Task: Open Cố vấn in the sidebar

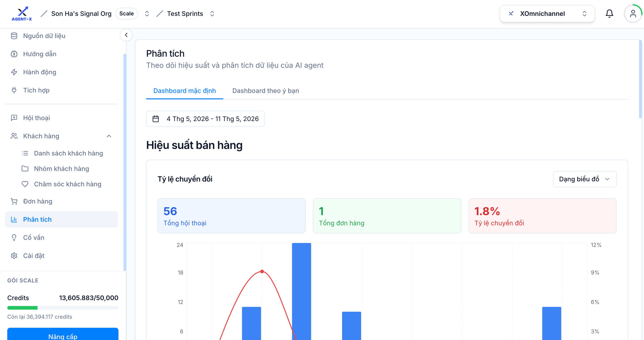Action: point(61,238)
